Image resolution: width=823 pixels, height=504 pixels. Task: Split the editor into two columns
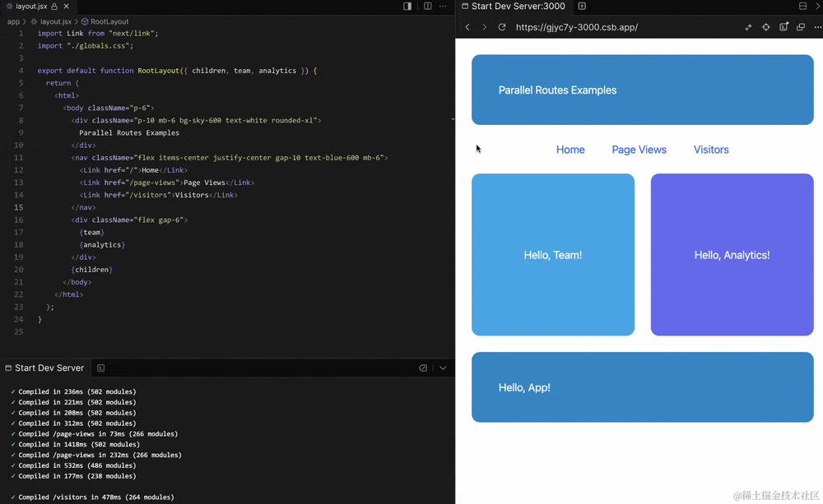pyautogui.click(x=427, y=6)
